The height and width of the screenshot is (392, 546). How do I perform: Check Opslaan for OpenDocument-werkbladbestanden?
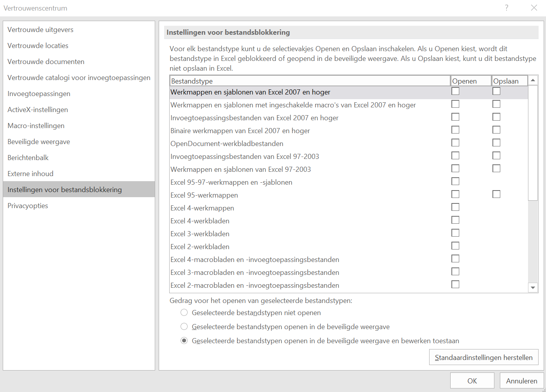click(496, 143)
